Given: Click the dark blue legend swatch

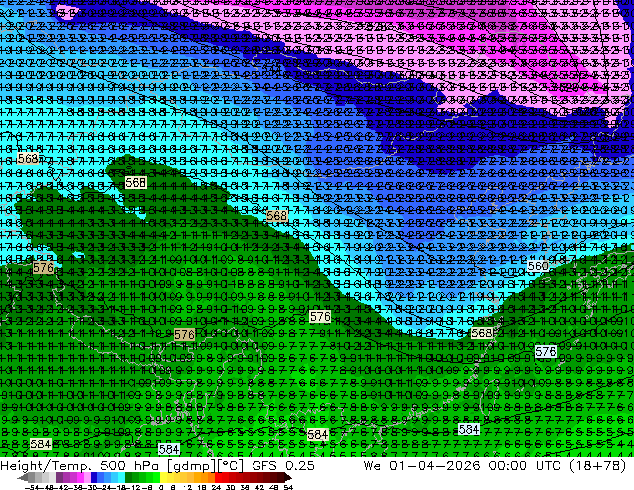Looking at the screenshot, I should coord(94,477).
